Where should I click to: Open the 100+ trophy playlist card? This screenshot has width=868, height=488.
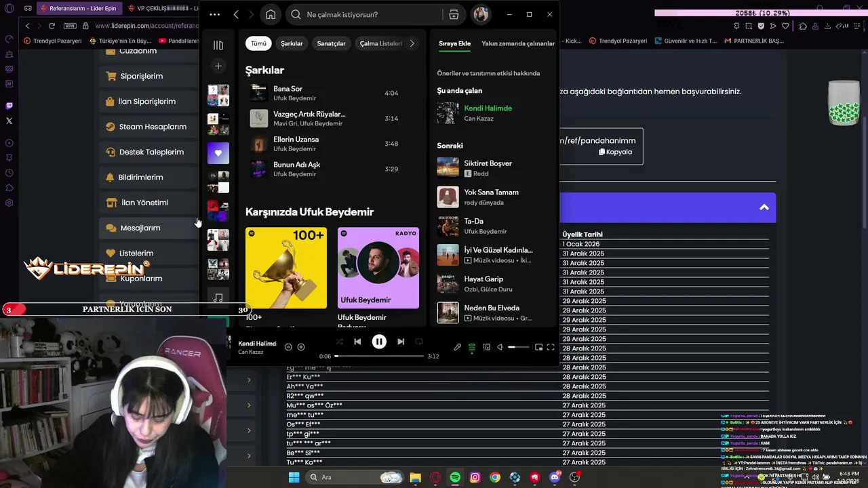(x=286, y=268)
